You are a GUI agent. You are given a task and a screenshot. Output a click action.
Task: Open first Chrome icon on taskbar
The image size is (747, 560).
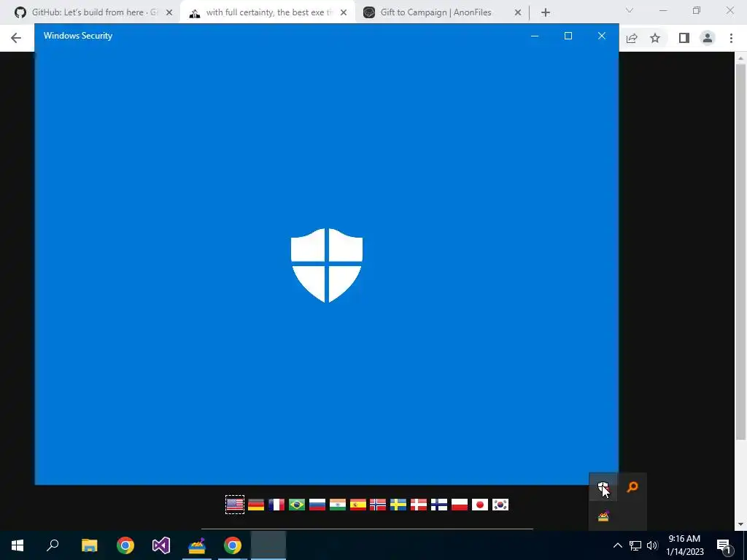tap(125, 545)
